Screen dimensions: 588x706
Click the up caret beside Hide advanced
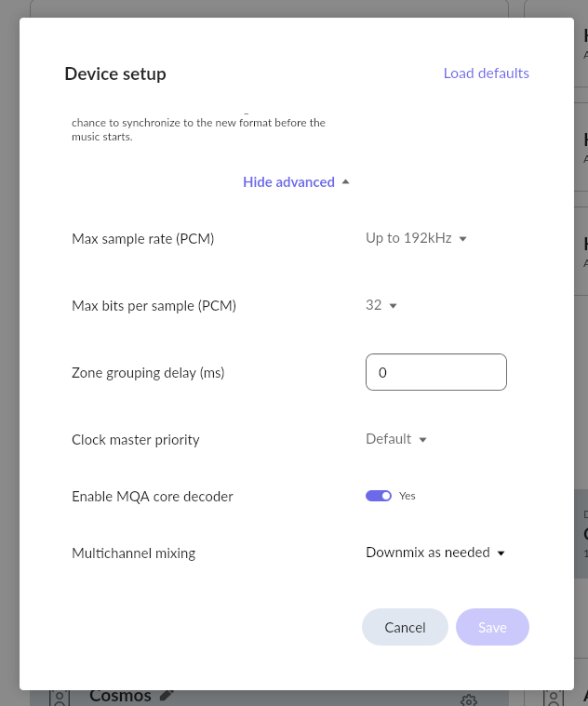[x=345, y=182]
